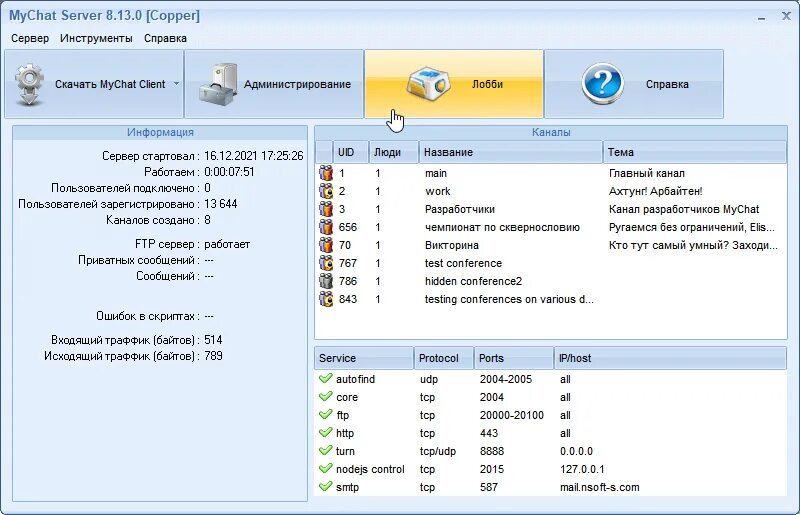Select the Викторина channel name
The image size is (800, 515).
(x=452, y=246)
